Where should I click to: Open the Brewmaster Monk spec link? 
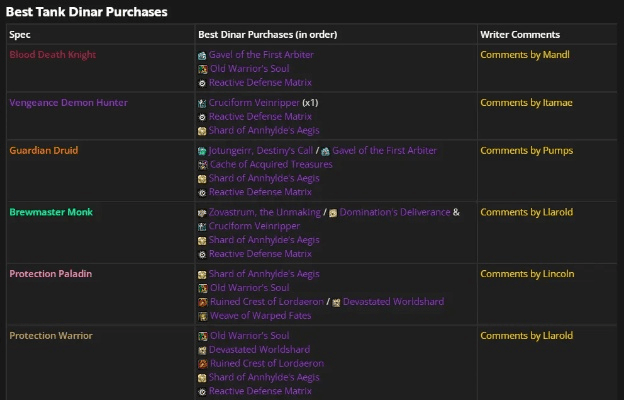[51, 212]
